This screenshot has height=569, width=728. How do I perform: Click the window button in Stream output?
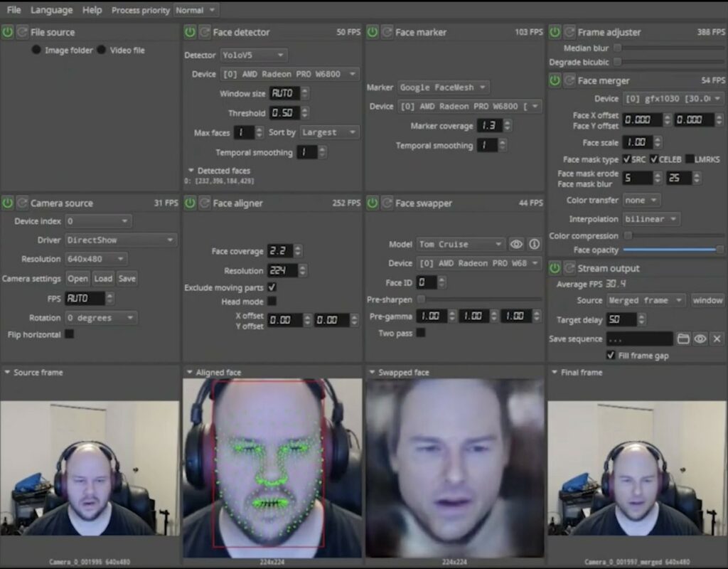click(707, 301)
